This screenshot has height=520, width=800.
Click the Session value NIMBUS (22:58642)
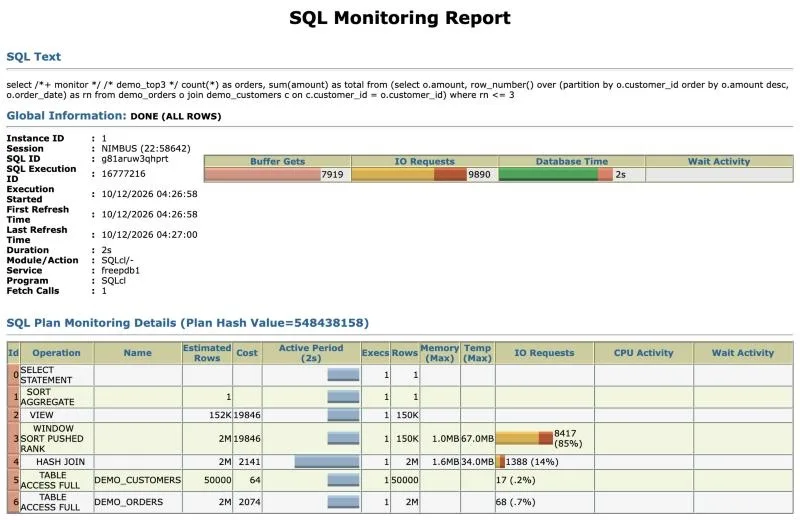[x=146, y=148]
